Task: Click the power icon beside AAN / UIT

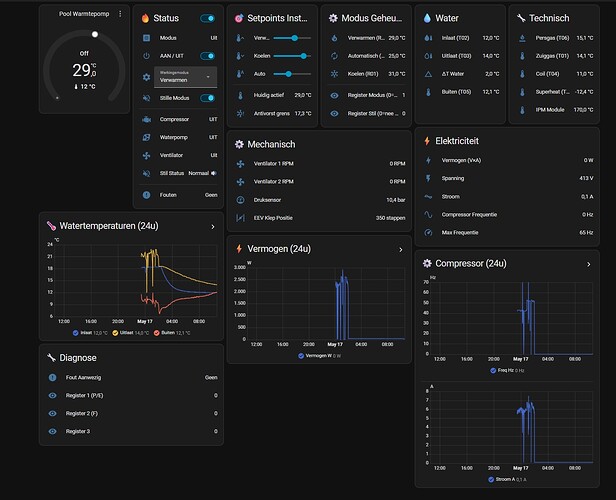Action: tap(146, 56)
